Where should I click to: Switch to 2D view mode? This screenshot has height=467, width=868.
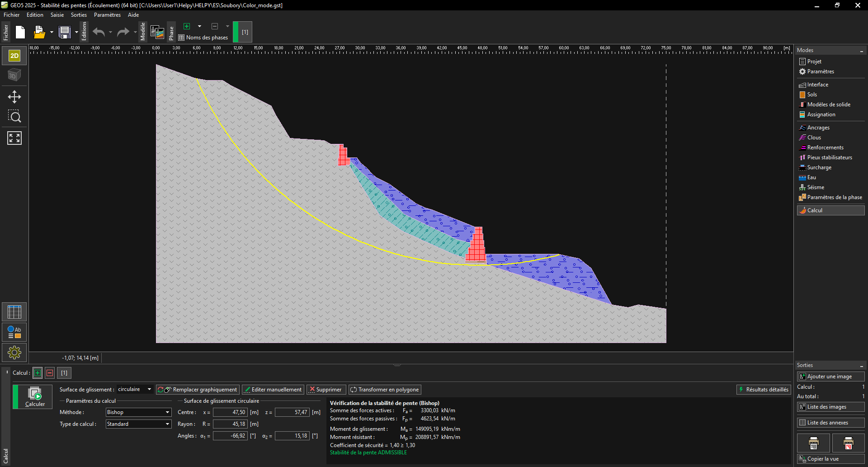coord(14,56)
